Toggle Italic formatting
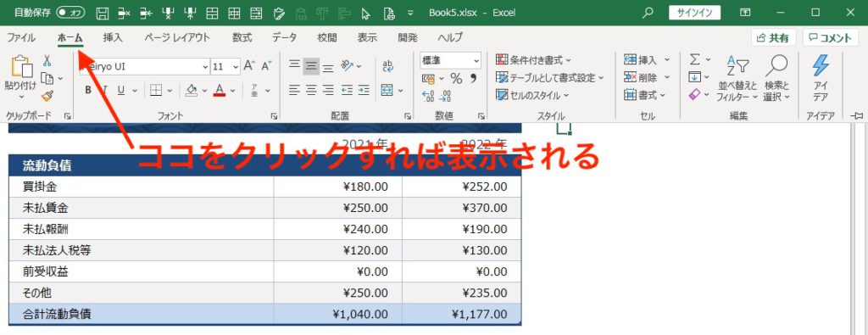Screen dimensions: 868x335 (x=104, y=90)
